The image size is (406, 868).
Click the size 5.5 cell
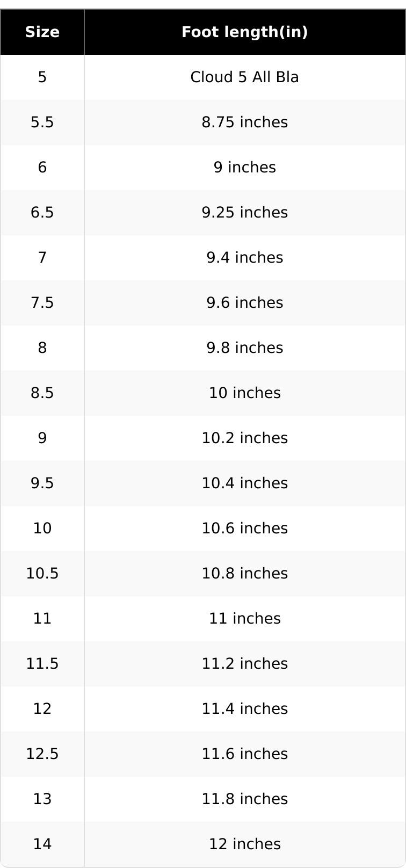point(42,122)
